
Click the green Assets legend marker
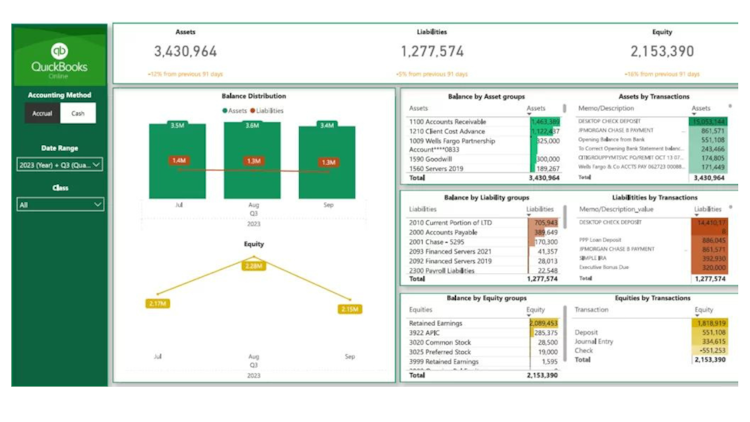(225, 111)
